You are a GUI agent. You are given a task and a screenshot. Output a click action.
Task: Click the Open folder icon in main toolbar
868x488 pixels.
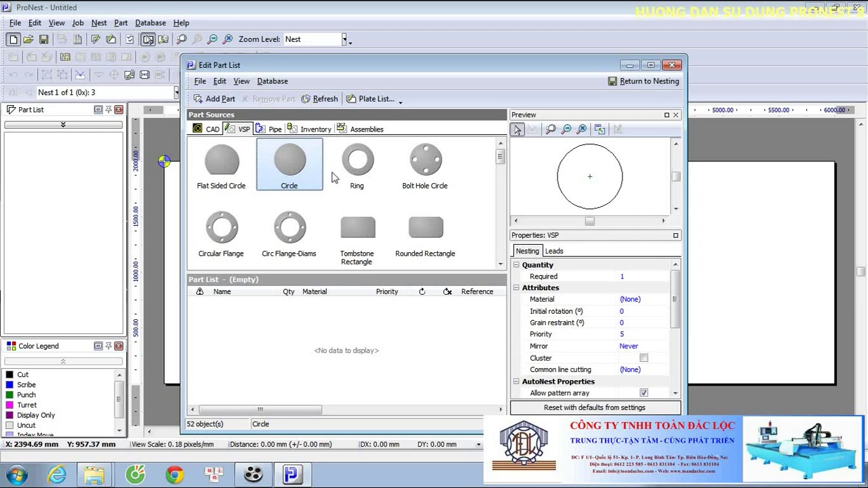tap(28, 39)
